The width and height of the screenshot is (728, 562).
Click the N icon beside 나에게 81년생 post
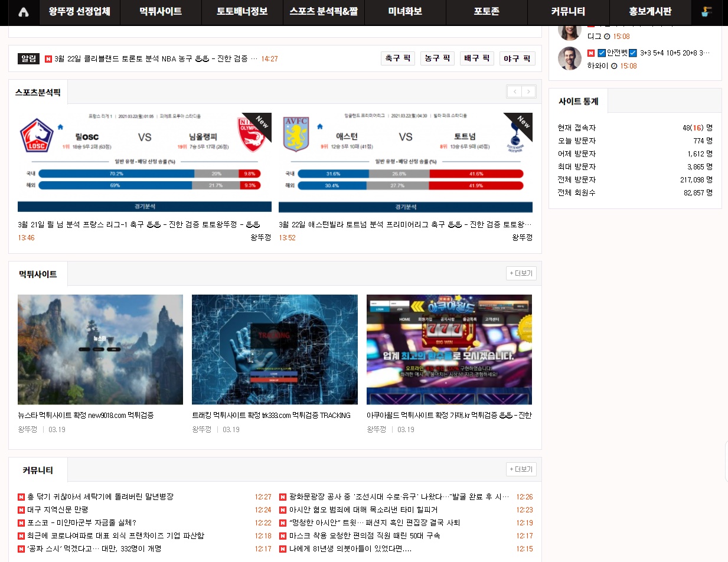pyautogui.click(x=283, y=549)
